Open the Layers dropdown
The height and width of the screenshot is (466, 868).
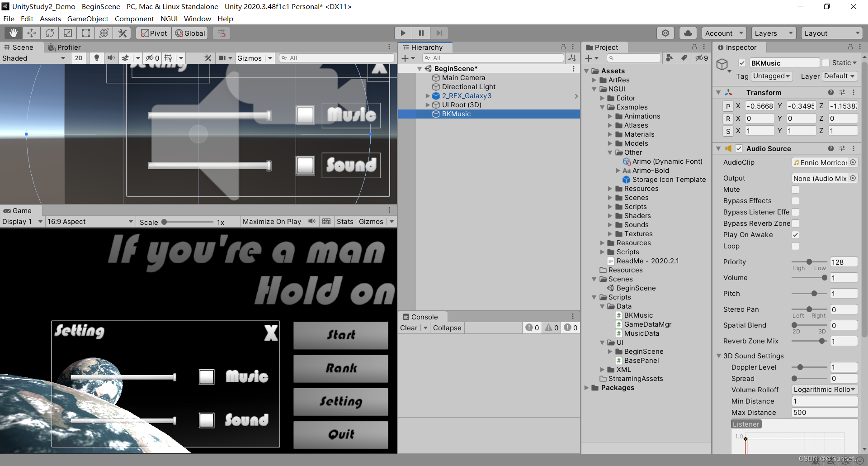tap(774, 33)
